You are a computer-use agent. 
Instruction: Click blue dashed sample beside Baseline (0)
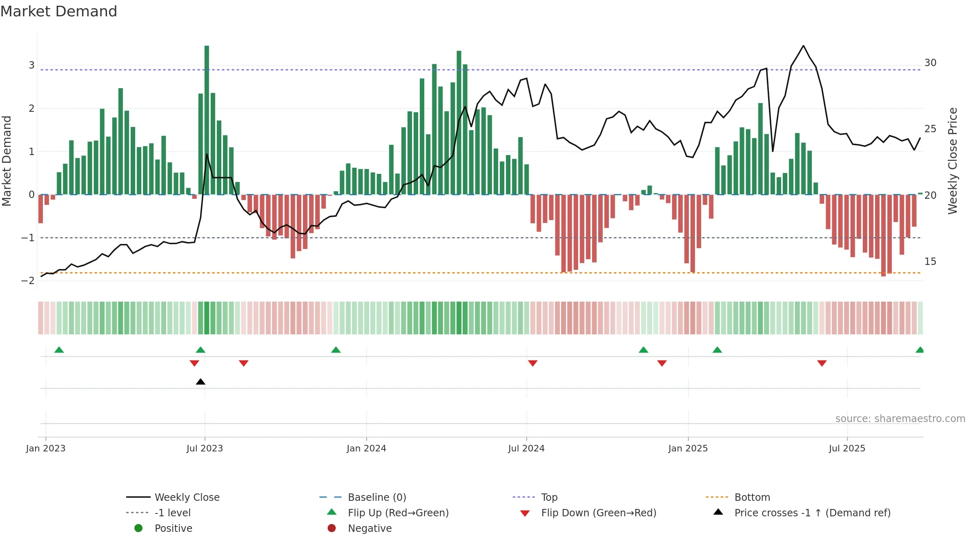point(331,497)
